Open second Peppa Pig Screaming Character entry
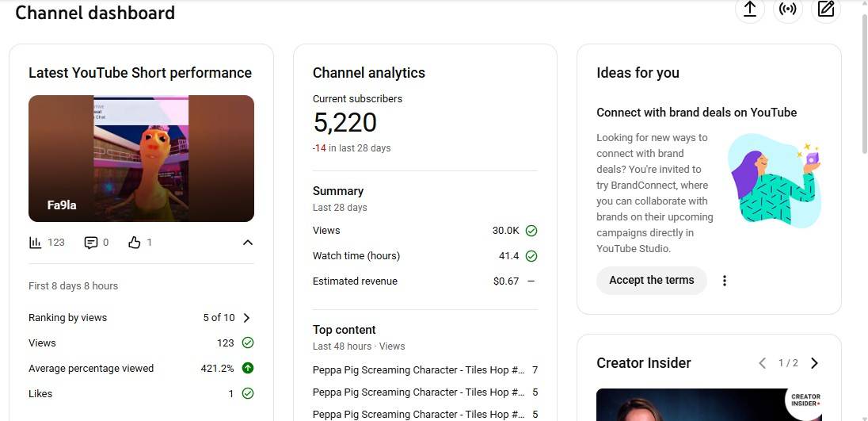The width and height of the screenshot is (868, 421). point(418,392)
